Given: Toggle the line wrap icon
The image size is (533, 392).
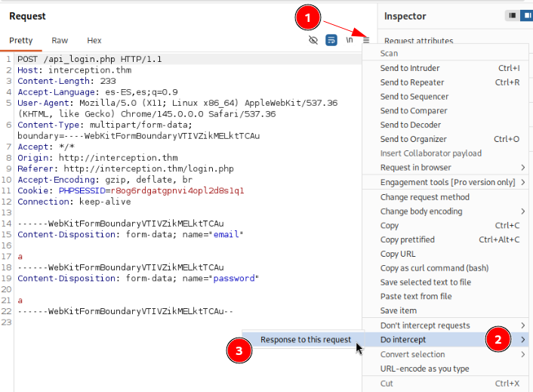Looking at the screenshot, I should click(331, 40).
